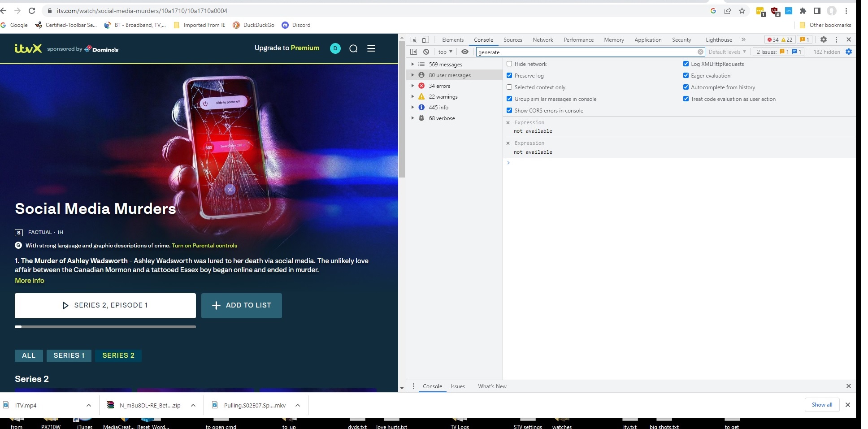868x429 pixels.
Task: Open the Default levels dropdown
Action: pyautogui.click(x=727, y=52)
